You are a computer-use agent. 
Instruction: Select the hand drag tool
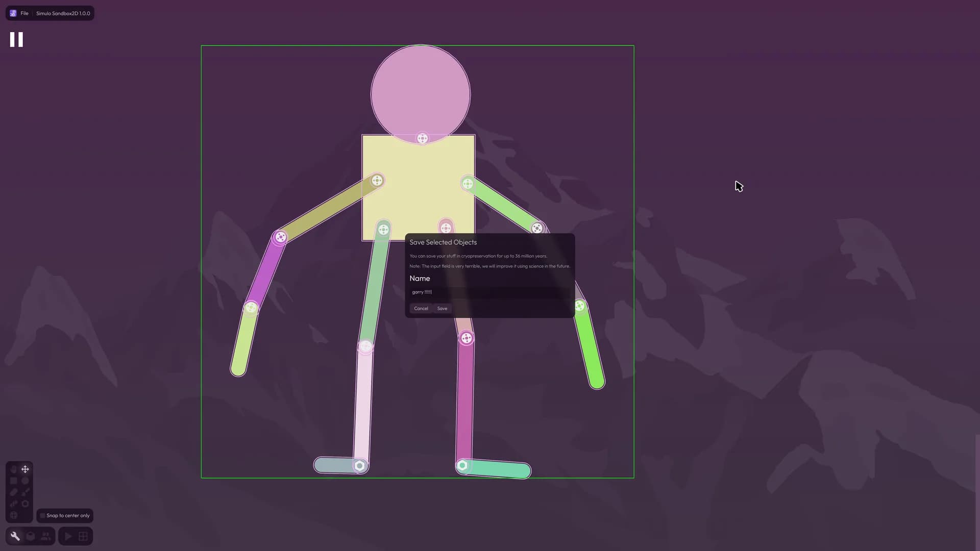coord(14,469)
